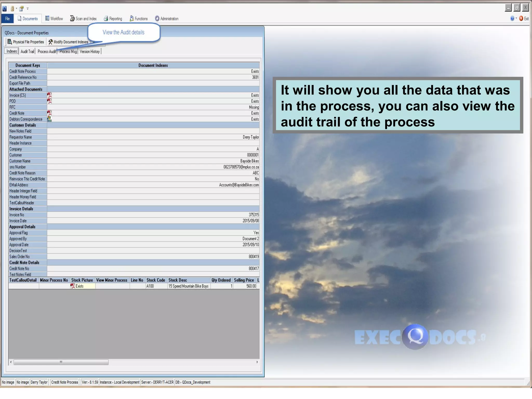This screenshot has width=532, height=399.
Task: Click the red Exit icon
Action: coord(521,18)
